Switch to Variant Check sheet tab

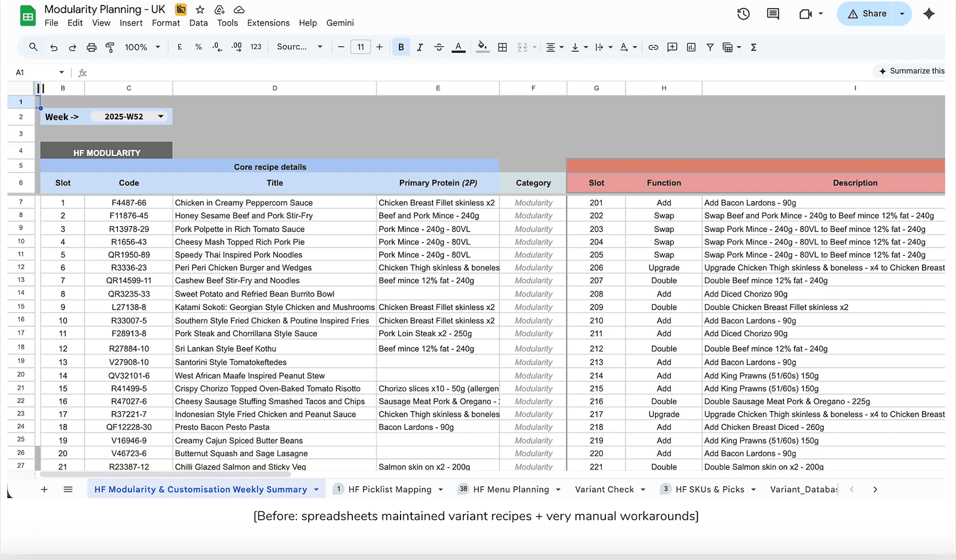pos(604,489)
